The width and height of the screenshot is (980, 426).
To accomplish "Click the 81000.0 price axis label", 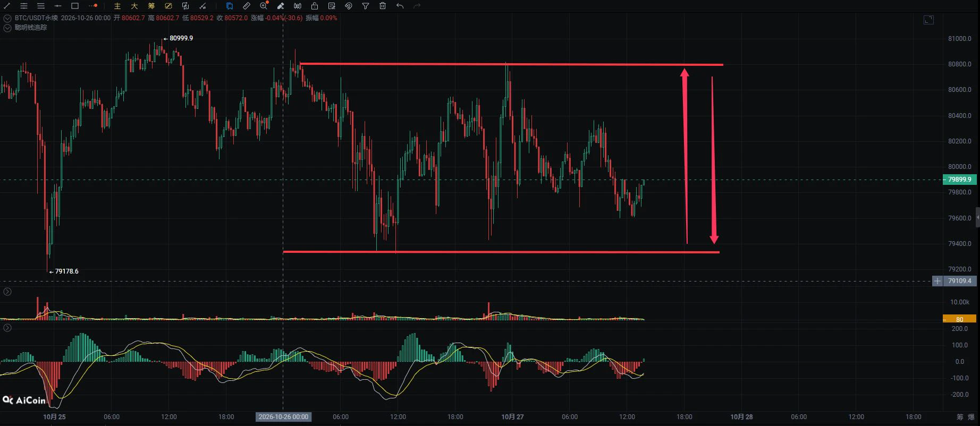I will [959, 39].
